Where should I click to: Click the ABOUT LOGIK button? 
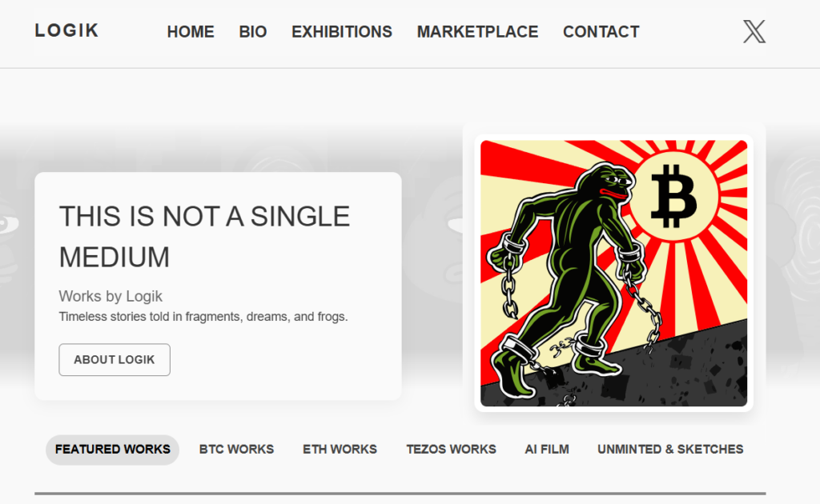(x=115, y=360)
